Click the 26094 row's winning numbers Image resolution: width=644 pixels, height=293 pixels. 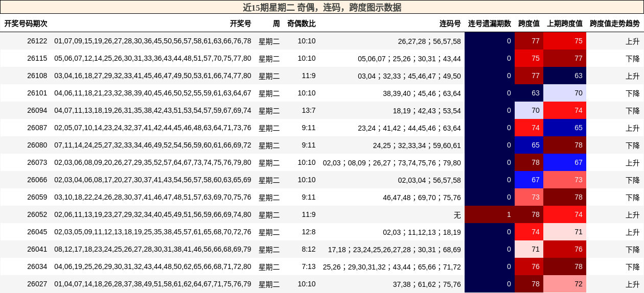click(x=153, y=110)
